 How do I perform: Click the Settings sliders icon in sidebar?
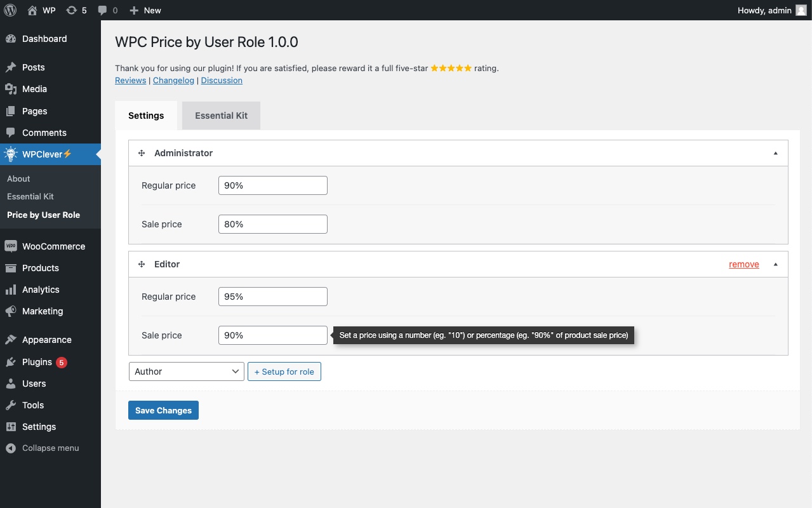tap(11, 427)
